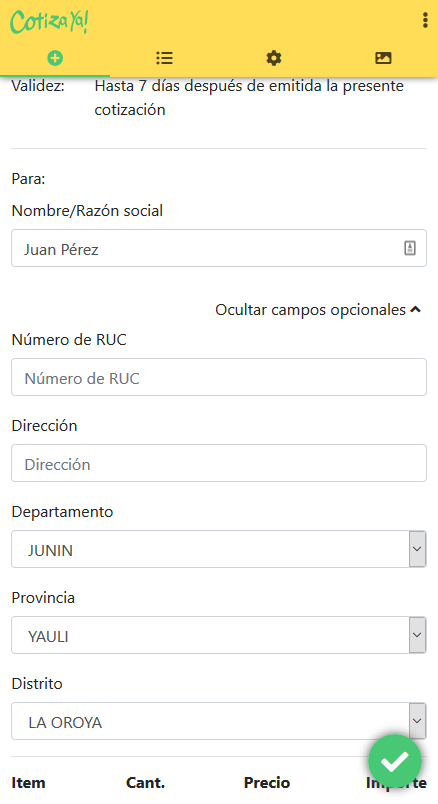The height and width of the screenshot is (804, 438).
Task: Open the Provincia dropdown showing YAULI
Action: [219, 635]
